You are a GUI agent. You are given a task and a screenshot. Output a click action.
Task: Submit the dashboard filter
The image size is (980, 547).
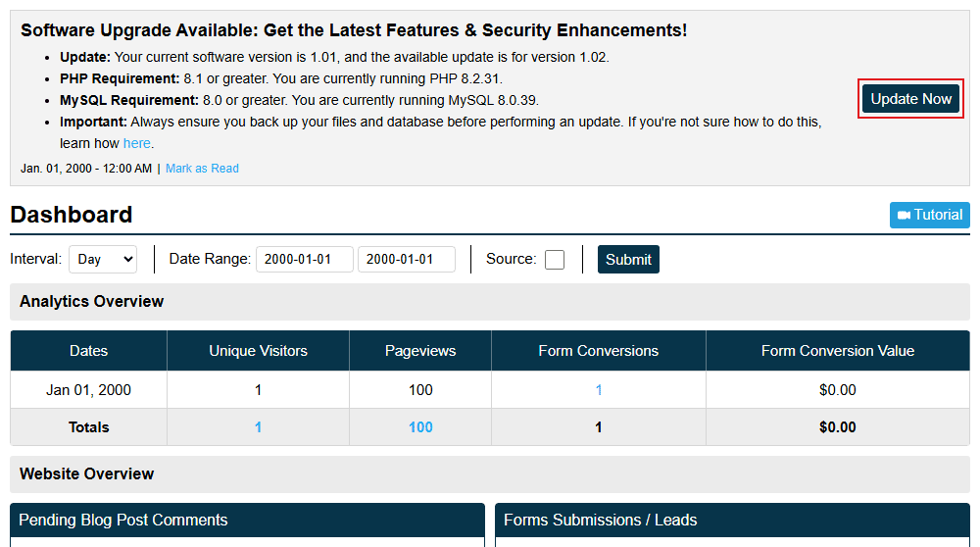pyautogui.click(x=628, y=259)
